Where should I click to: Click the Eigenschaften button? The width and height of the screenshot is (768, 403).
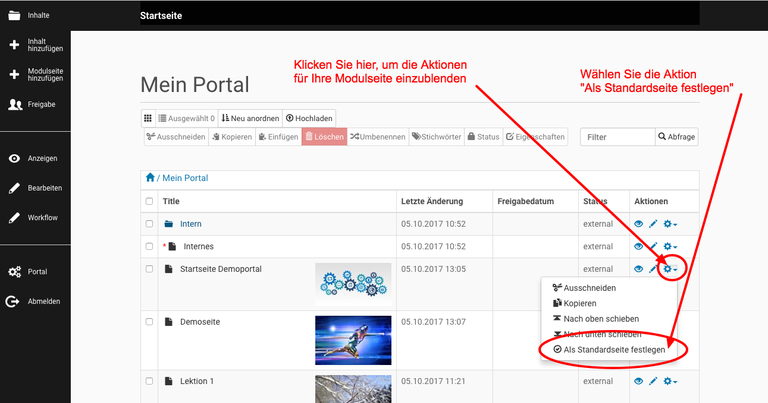[x=535, y=137]
